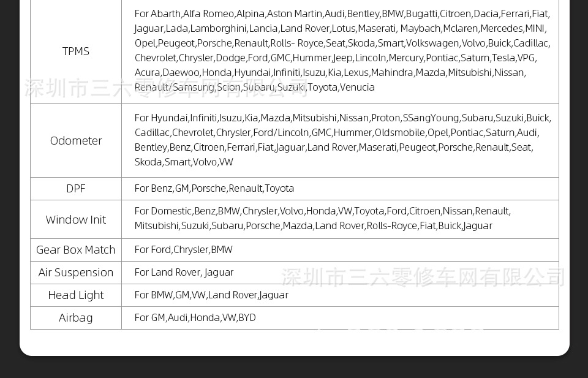Click the Head Light supported brands text
Viewport: 588px width, 378px height.
(211, 295)
